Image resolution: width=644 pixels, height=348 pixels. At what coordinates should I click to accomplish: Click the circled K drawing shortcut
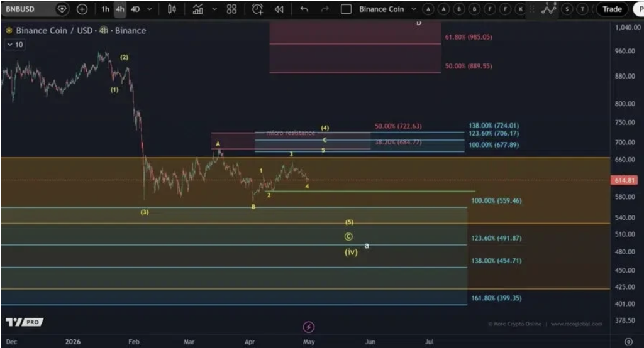click(x=520, y=9)
